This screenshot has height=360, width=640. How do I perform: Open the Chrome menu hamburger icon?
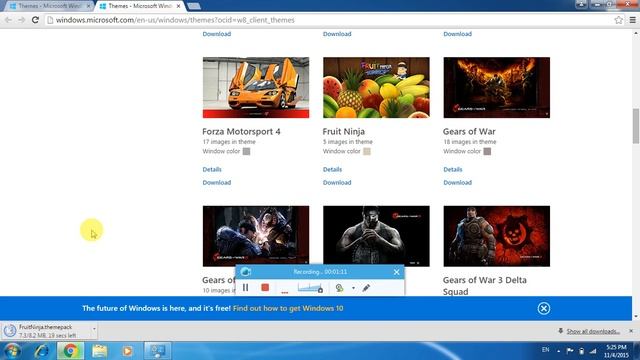pyautogui.click(x=633, y=20)
